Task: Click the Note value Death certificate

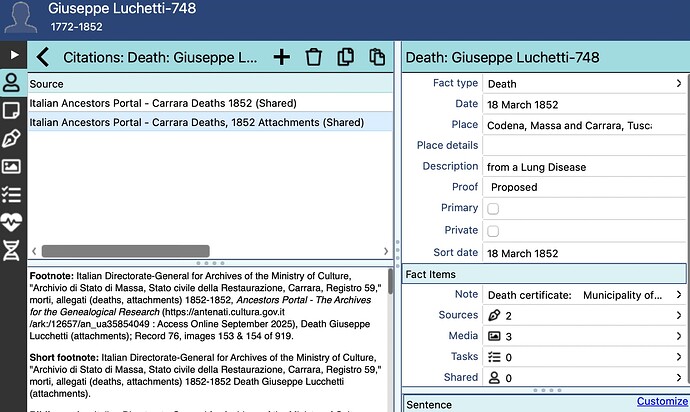Action: (575, 295)
